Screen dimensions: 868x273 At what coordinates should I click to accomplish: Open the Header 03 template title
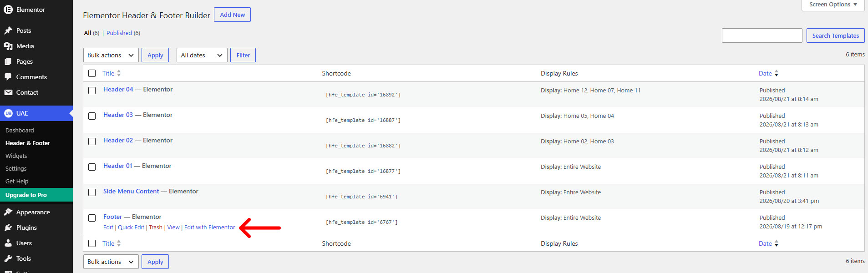pos(118,115)
